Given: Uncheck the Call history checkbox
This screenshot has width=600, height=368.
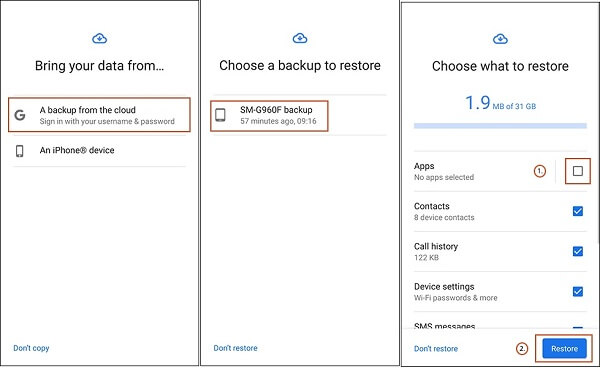Looking at the screenshot, I should coord(578,251).
